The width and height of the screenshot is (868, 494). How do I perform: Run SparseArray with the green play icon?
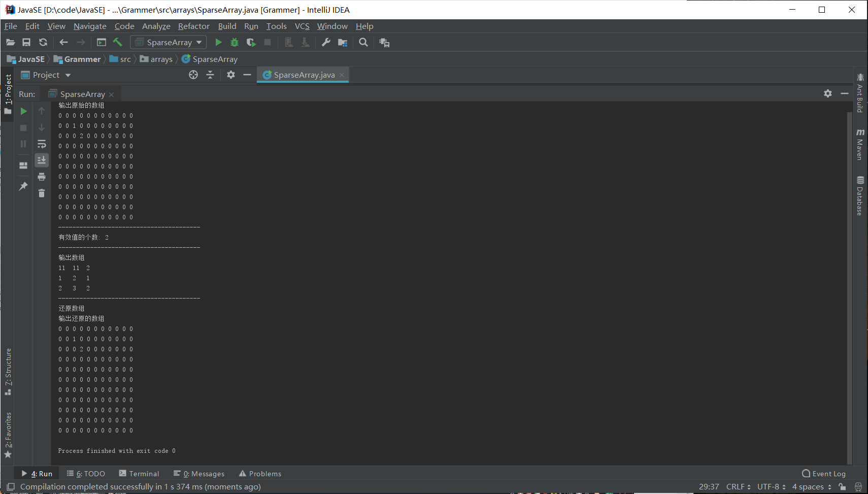coord(218,43)
